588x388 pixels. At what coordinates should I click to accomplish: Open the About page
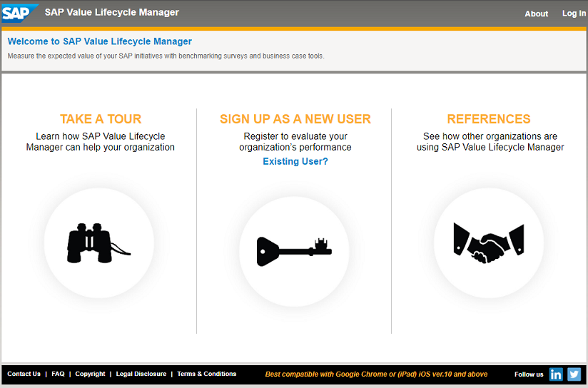(x=536, y=14)
